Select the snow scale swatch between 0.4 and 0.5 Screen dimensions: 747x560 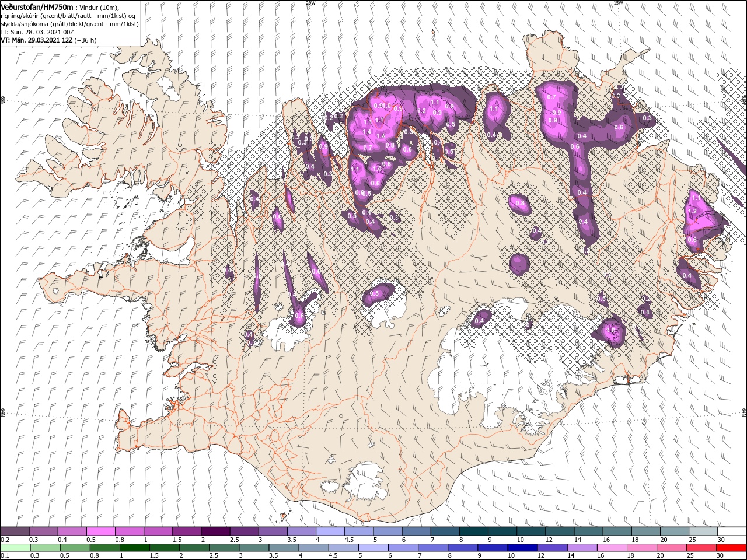pos(72,531)
